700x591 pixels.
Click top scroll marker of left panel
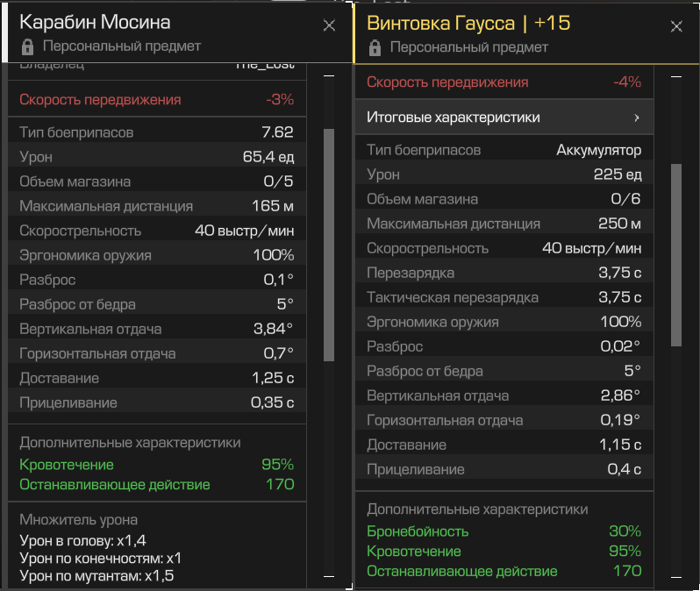coord(329,76)
